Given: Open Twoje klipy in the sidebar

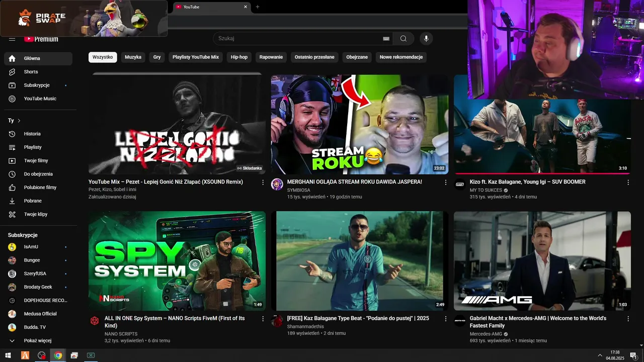Looking at the screenshot, I should point(38,214).
